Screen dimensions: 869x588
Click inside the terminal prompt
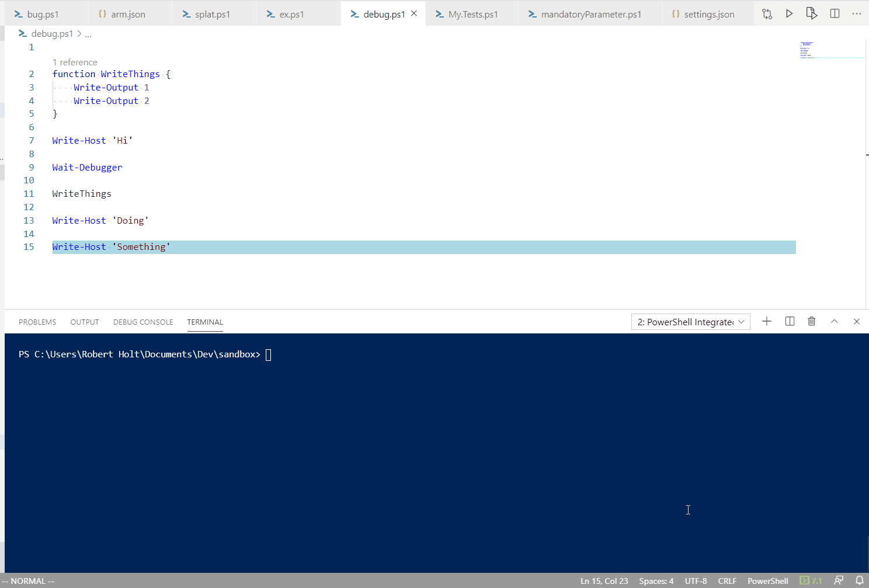269,354
